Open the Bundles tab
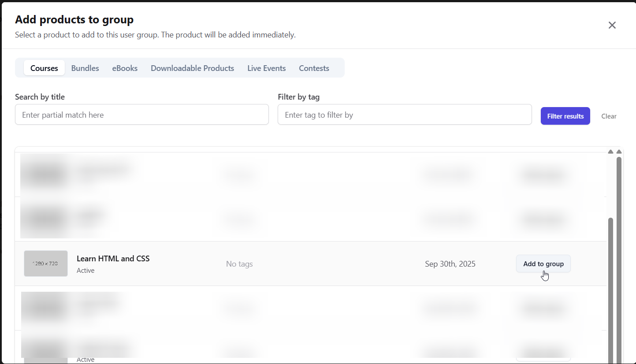 click(x=85, y=68)
